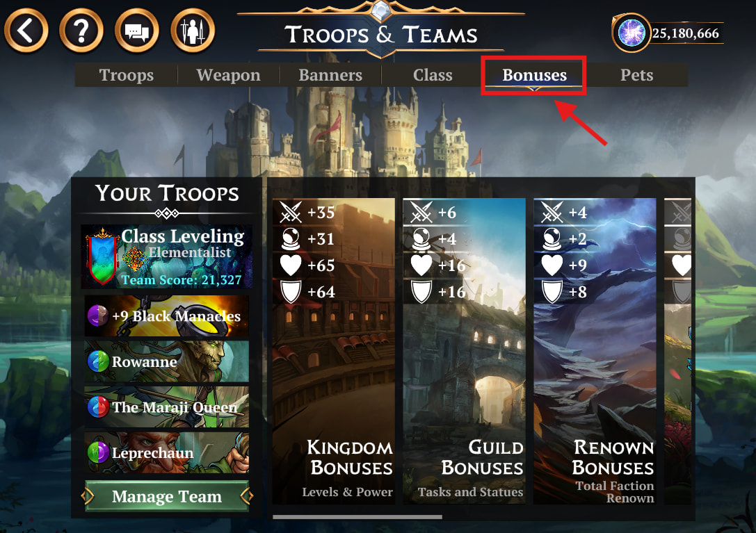This screenshot has height=533, width=756.
Task: Click the purple soul gem currency icon
Action: coord(631,33)
